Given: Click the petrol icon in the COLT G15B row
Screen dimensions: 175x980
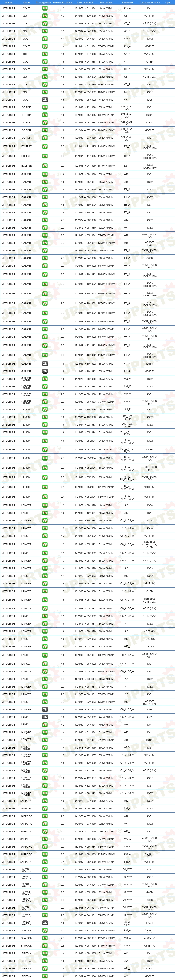Looking at the screenshot, I should pos(45,62).
